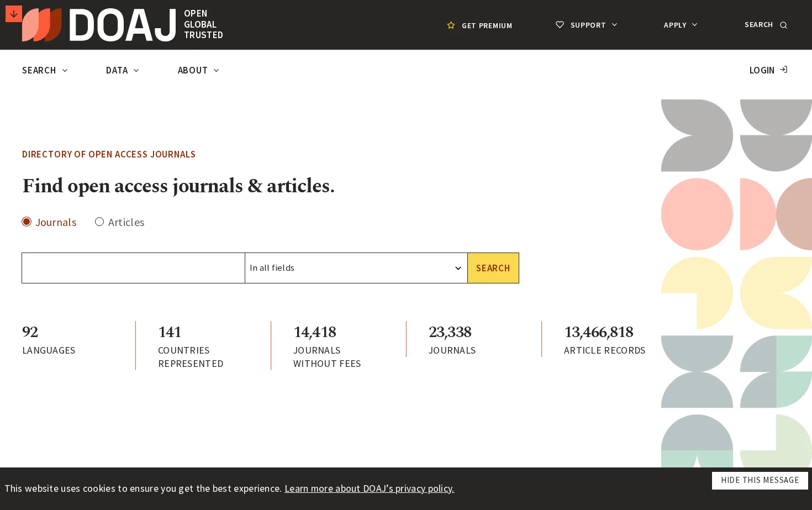812x510 pixels.
Task: Select the Articles radio button
Action: pos(99,222)
